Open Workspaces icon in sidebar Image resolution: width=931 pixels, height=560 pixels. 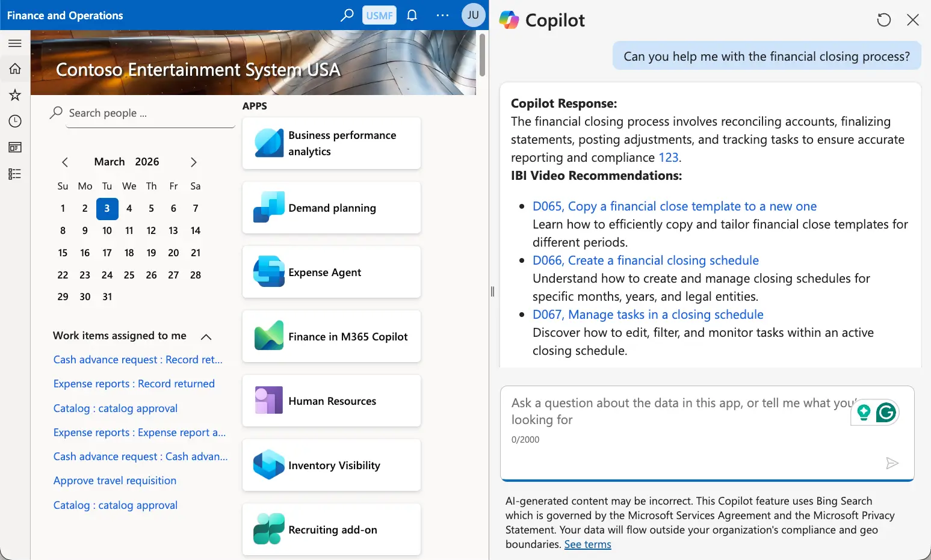pos(15,147)
